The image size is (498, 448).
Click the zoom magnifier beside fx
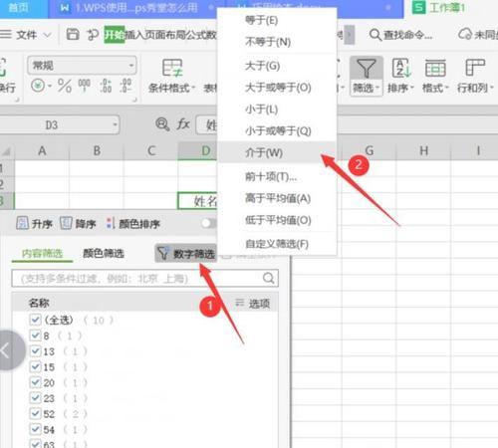(162, 124)
